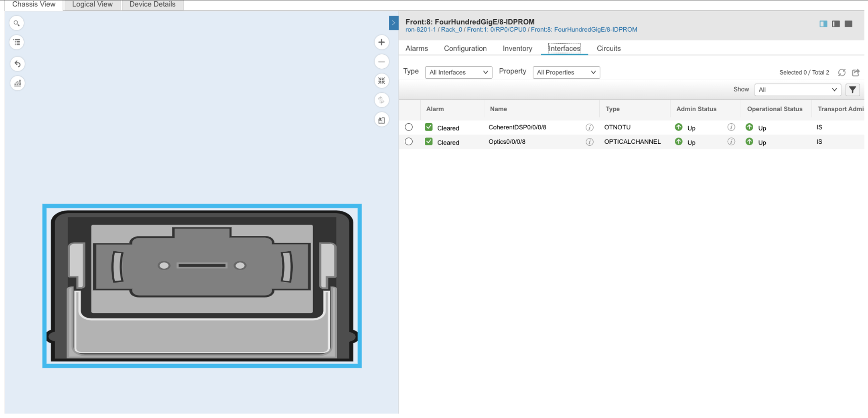The image size is (868, 418).
Task: Refresh the interfaces table
Action: click(x=842, y=72)
